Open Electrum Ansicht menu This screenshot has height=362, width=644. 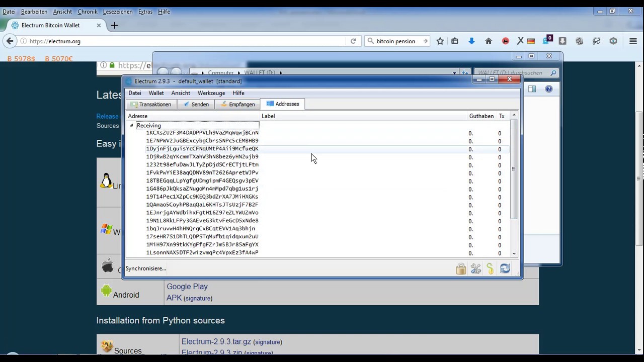pos(181,93)
